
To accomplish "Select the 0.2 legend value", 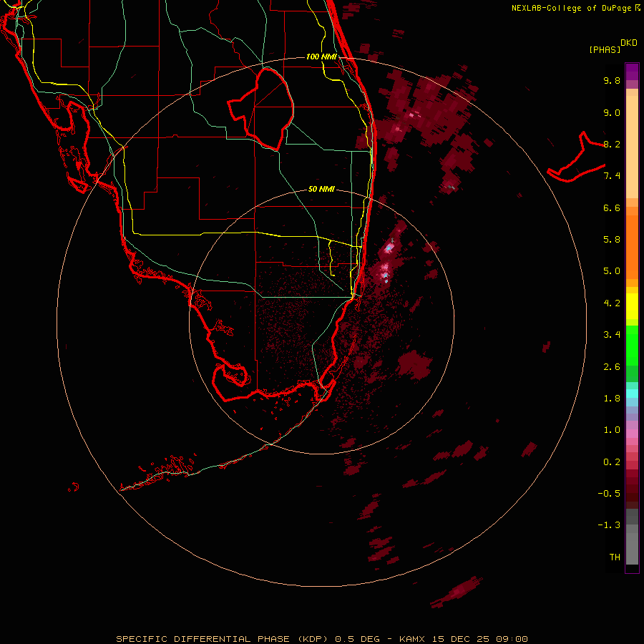I will click(x=612, y=462).
